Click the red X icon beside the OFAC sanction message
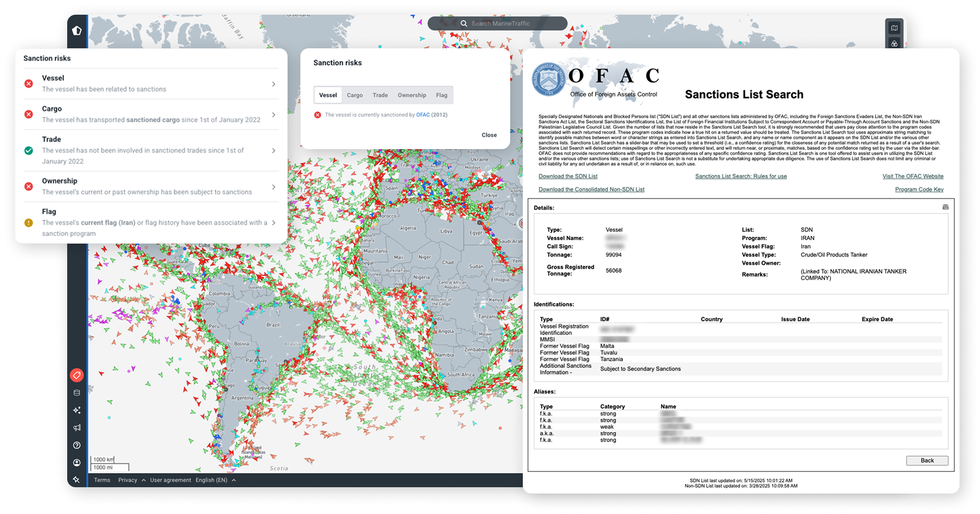Viewport: 980px width, 514px height. [318, 115]
